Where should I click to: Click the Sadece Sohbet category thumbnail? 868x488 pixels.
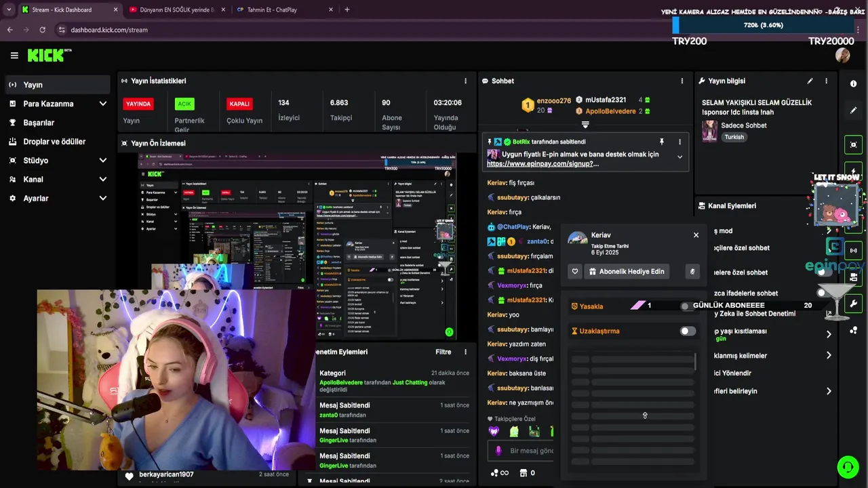coord(709,131)
